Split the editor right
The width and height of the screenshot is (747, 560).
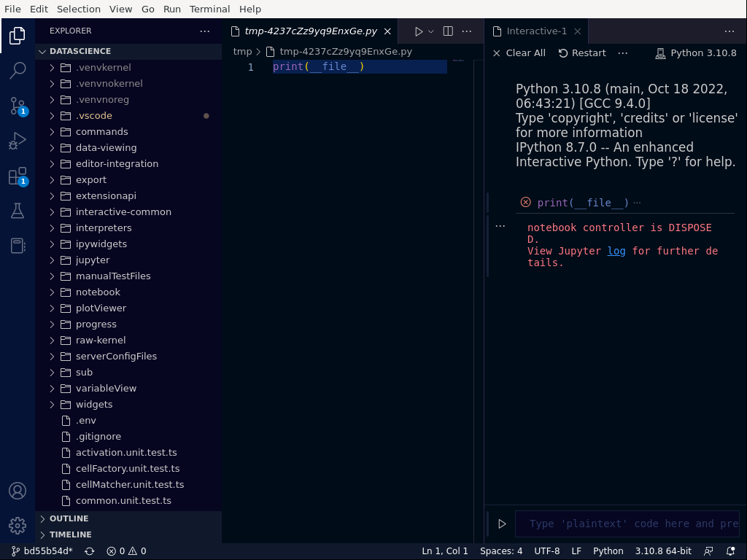[448, 31]
